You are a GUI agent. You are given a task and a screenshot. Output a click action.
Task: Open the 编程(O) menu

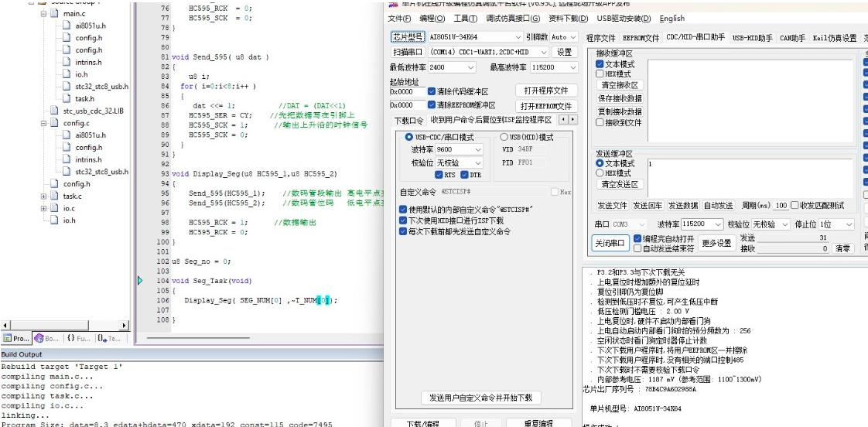coord(432,19)
